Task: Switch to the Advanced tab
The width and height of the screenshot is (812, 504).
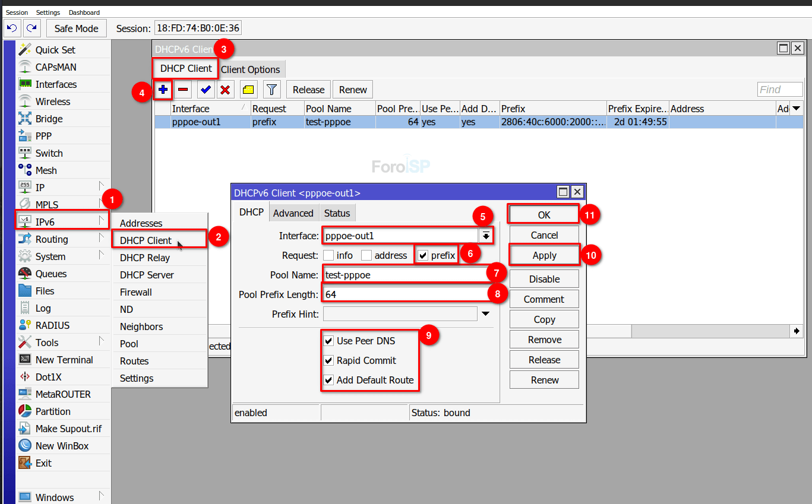Action: pos(293,213)
